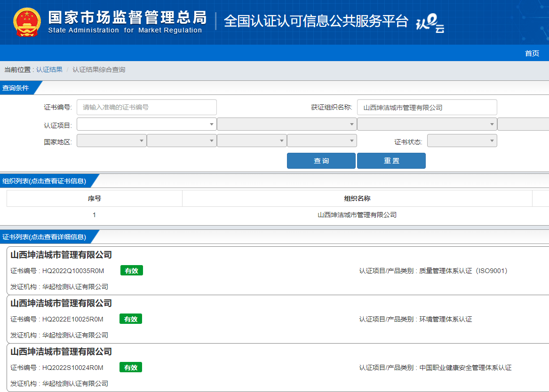Click 质量管理体系认证（ISO9001）text
549x392 pixels.
pos(463,271)
